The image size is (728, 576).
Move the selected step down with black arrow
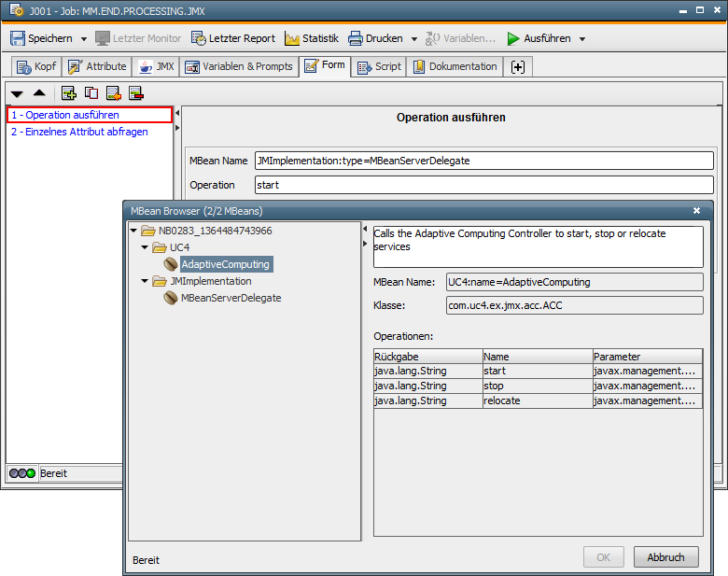point(17,93)
